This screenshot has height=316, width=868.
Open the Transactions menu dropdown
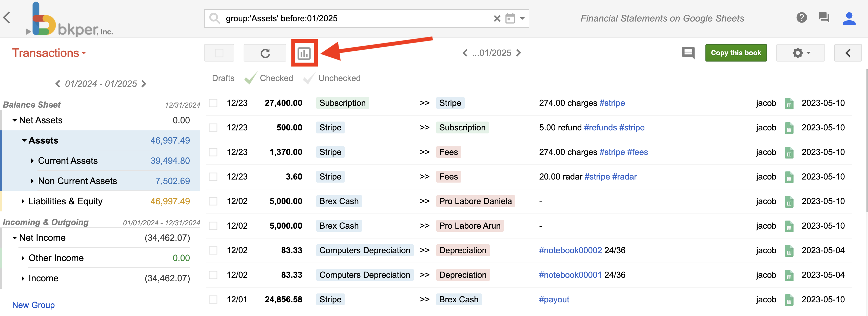coord(49,53)
